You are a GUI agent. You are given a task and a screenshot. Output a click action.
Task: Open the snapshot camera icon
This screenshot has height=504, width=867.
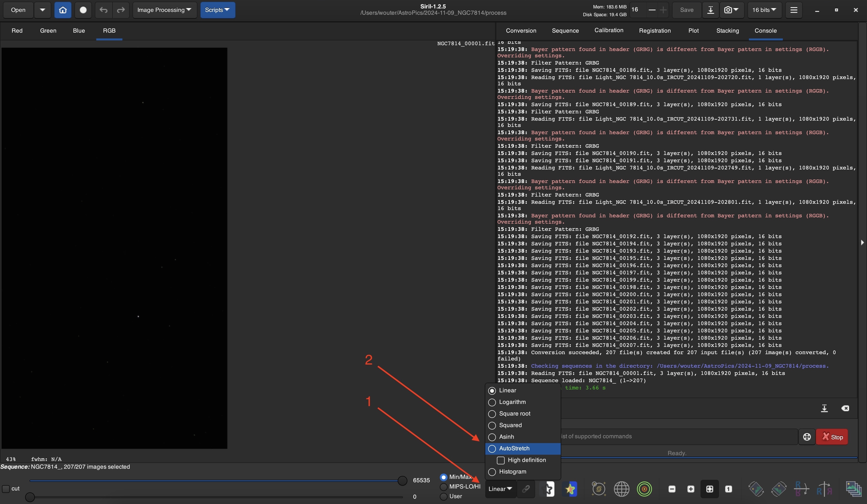(x=731, y=10)
